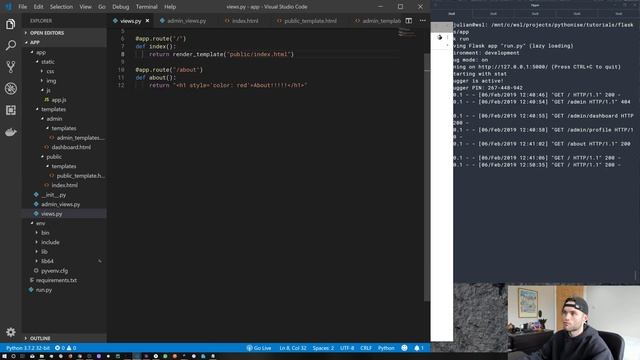Click the notifications bell in status bar
Screen dimensions: 640x360
419,348
